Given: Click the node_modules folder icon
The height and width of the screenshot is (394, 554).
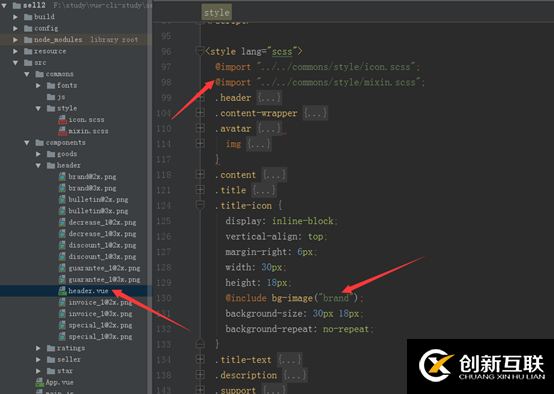Looking at the screenshot, I should pos(28,40).
